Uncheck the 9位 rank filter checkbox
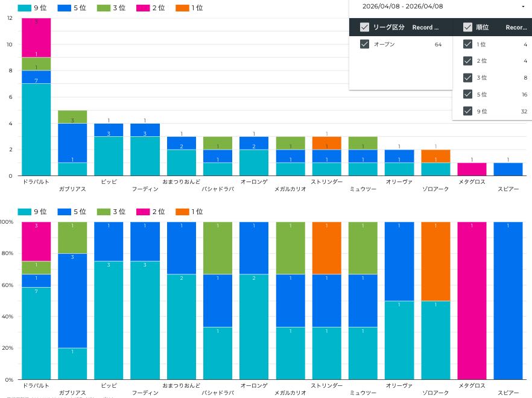The image size is (532, 398). pos(467,111)
